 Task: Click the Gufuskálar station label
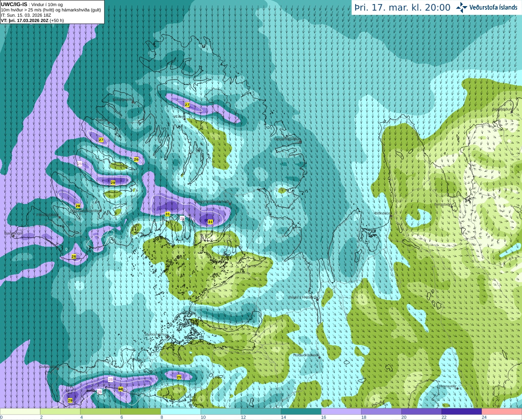47,367
